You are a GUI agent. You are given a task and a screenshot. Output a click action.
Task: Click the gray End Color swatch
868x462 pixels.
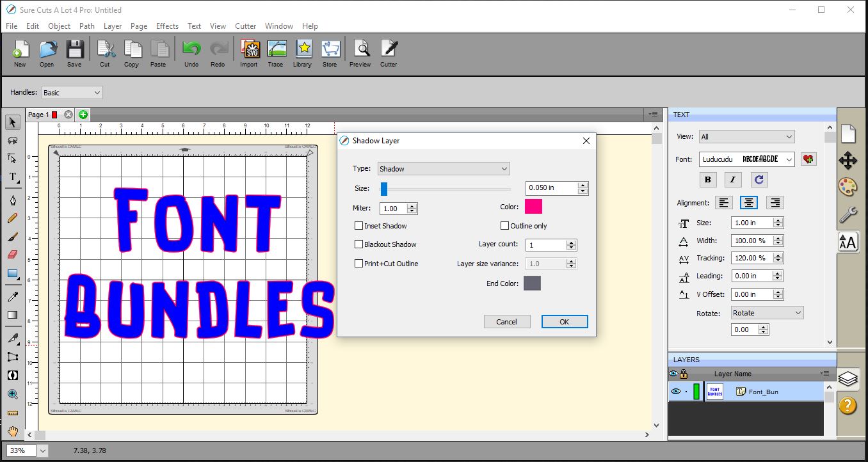coord(532,283)
